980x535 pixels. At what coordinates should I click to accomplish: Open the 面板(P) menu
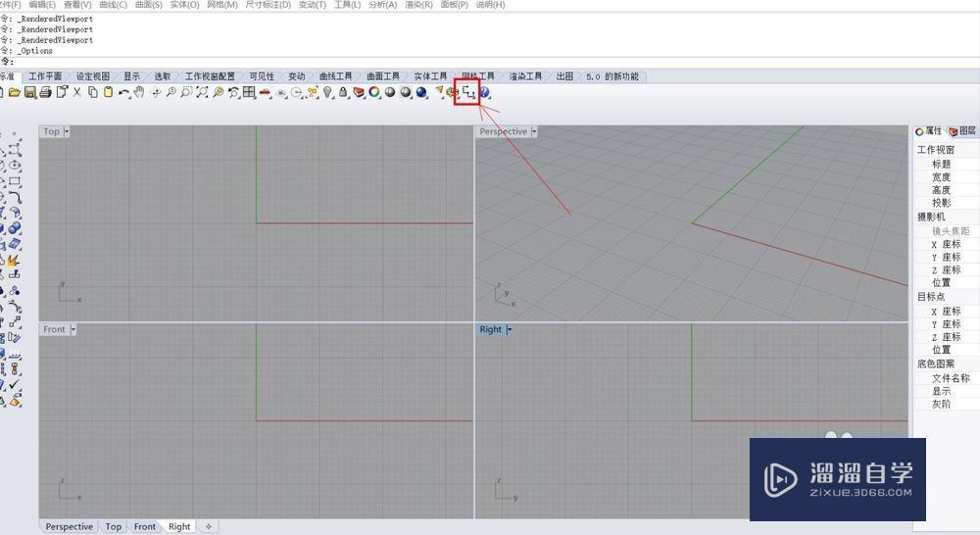455,4
